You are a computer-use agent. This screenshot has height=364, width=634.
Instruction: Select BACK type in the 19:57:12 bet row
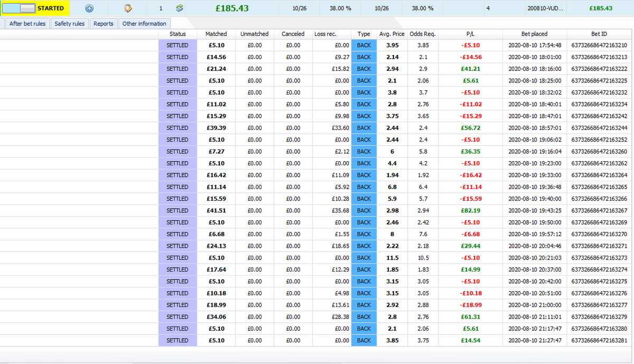(364, 234)
